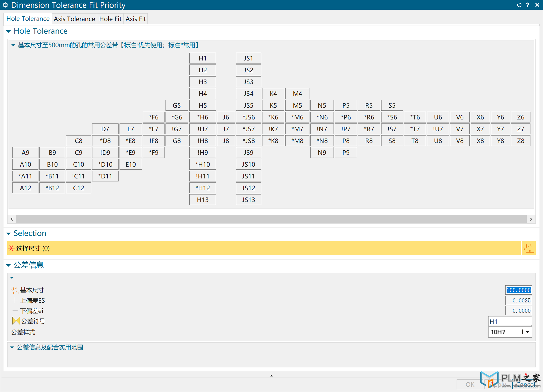Pick tolerance *D10

(x=105, y=164)
